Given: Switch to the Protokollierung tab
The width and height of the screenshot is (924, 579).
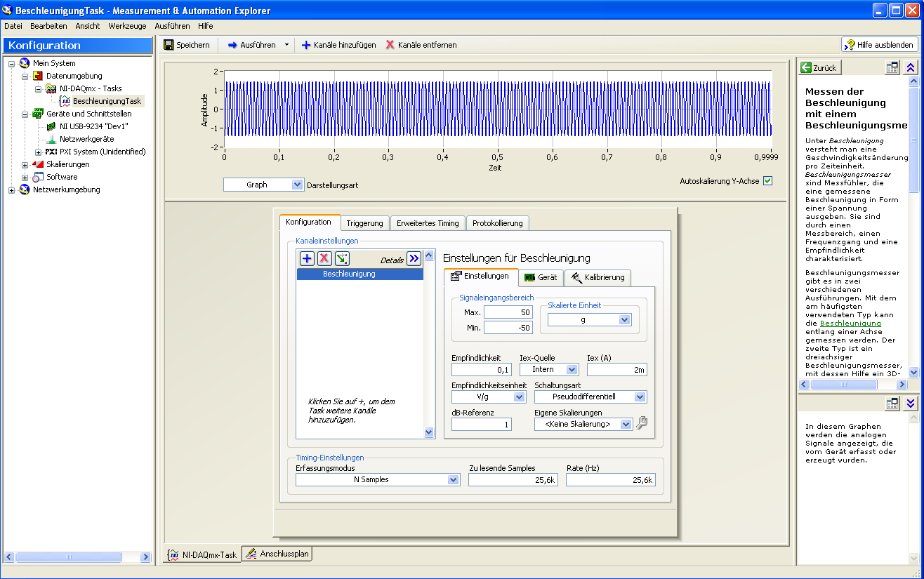Looking at the screenshot, I should coord(497,223).
